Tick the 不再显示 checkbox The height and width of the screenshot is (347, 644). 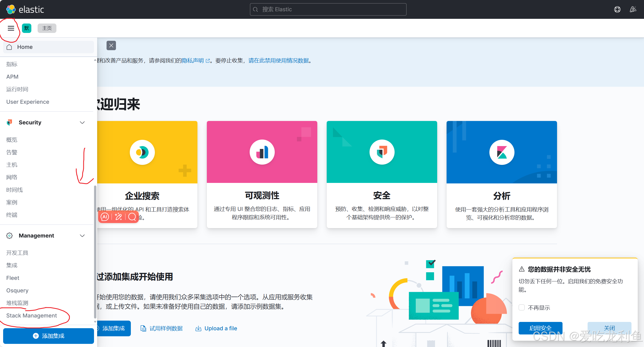[x=522, y=308]
